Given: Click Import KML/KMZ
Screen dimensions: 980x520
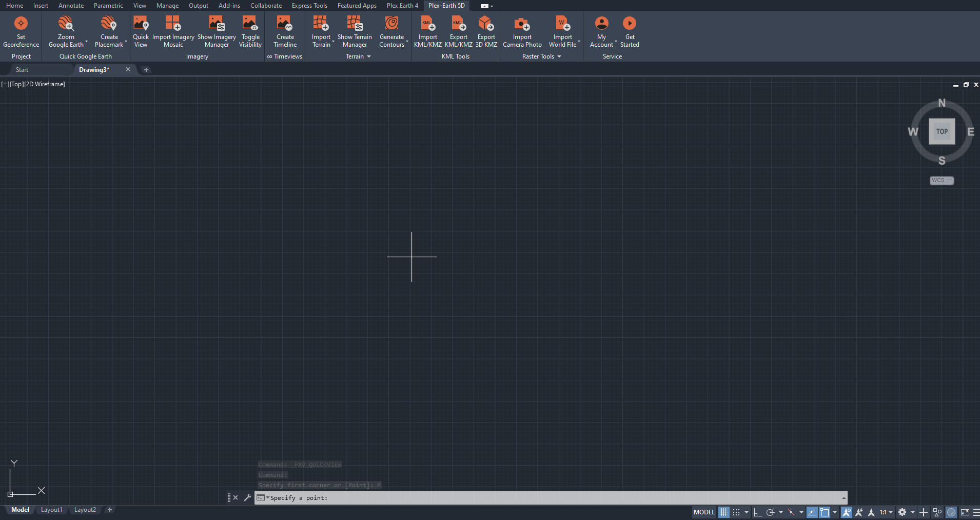Looking at the screenshot, I should (428, 32).
